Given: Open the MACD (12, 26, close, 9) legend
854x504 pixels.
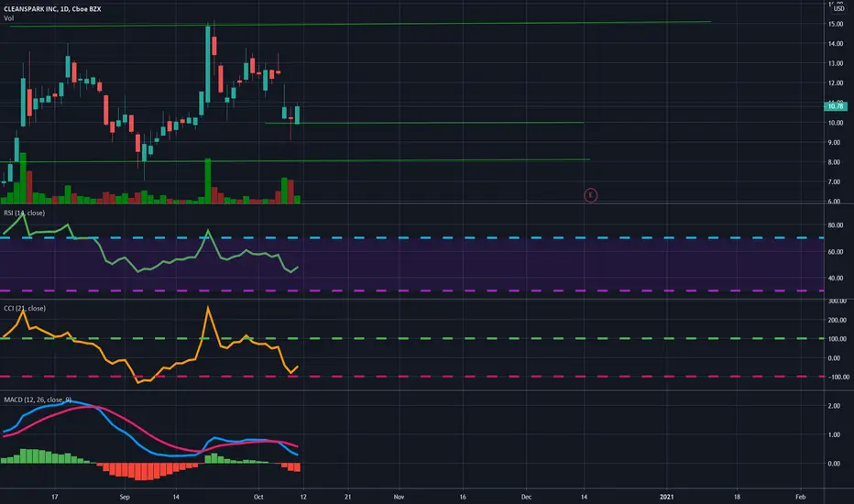Looking at the screenshot, I should coord(38,400).
